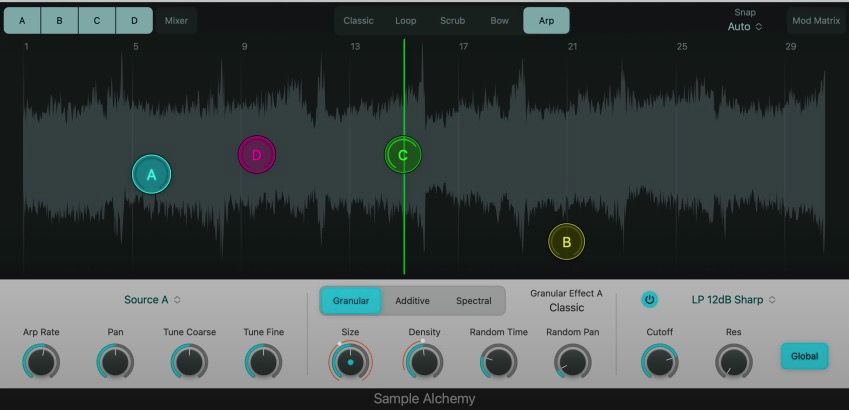Click the Random Pan knob
The image size is (849, 410).
pos(573,361)
